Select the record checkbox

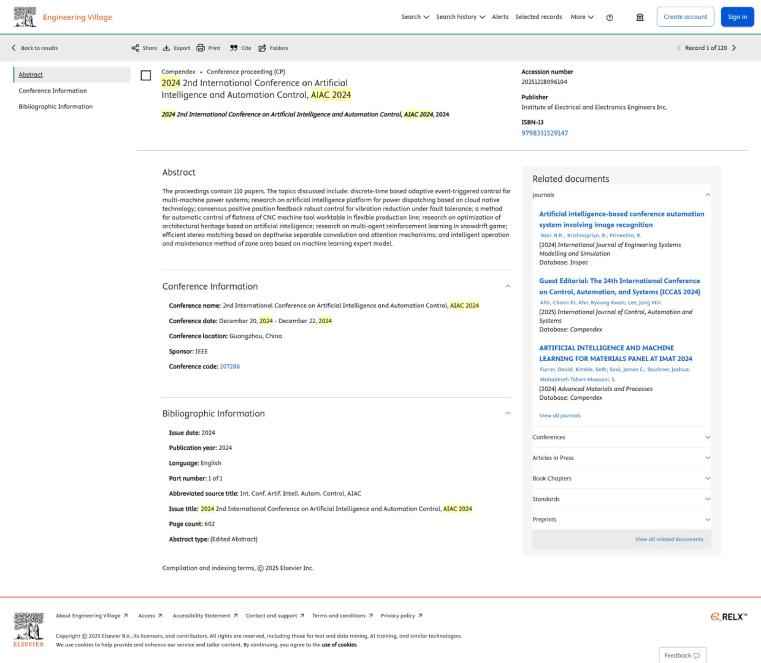click(146, 75)
